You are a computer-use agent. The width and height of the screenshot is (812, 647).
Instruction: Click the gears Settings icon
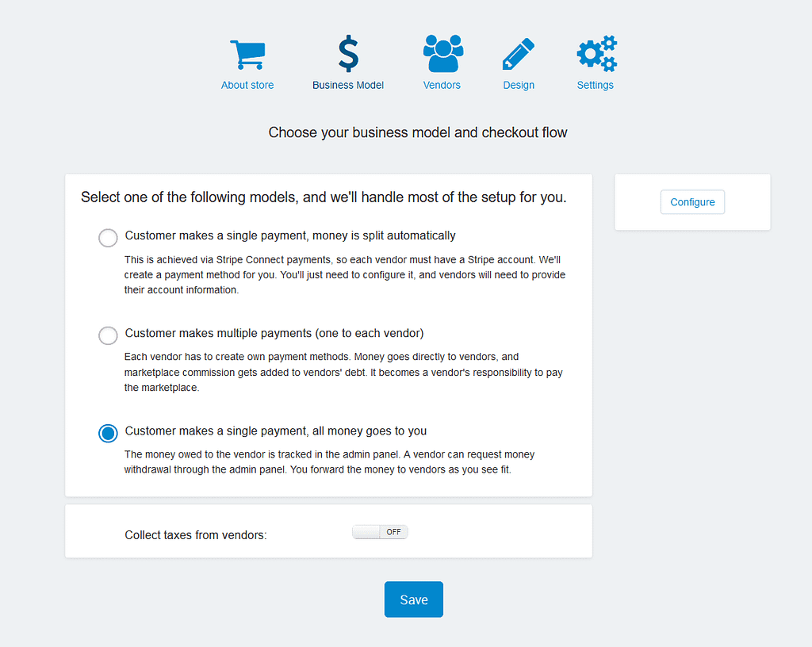point(596,54)
